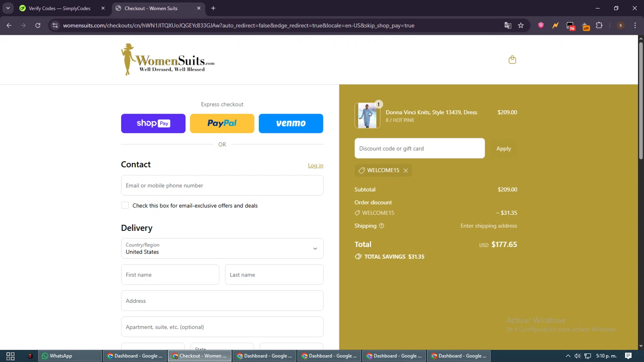Open volume control in system tray

point(577,356)
